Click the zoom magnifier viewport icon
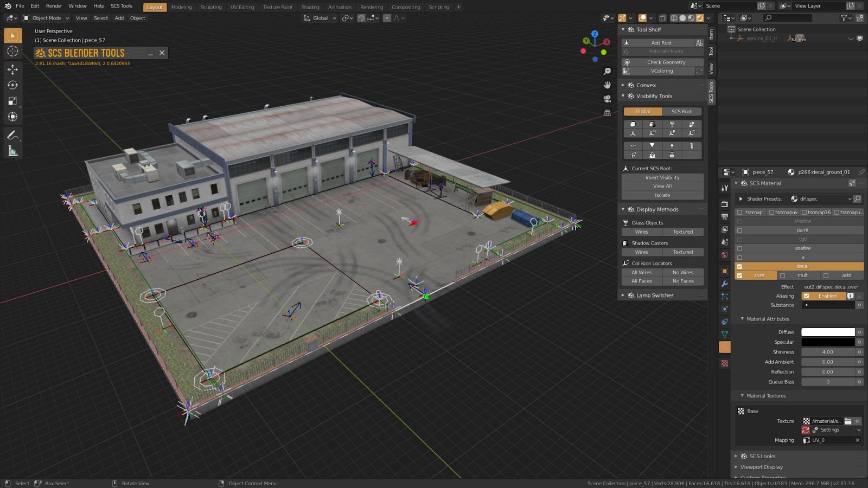Screen dimensions: 868x488 coord(607,72)
